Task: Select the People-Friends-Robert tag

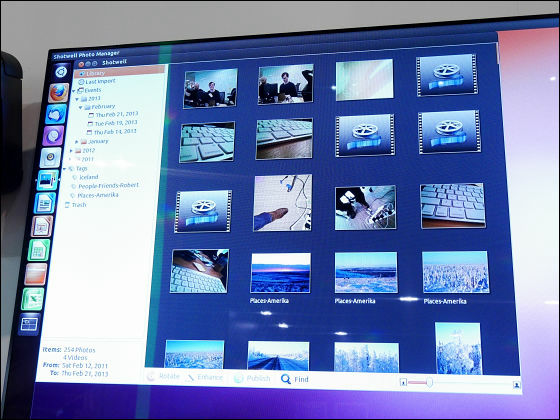Action: 108,186
